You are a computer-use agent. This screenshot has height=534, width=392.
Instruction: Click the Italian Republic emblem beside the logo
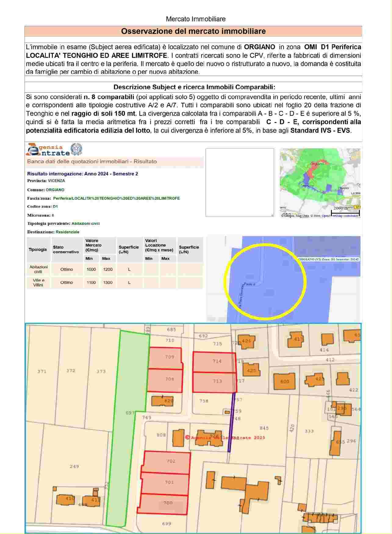tap(76, 149)
